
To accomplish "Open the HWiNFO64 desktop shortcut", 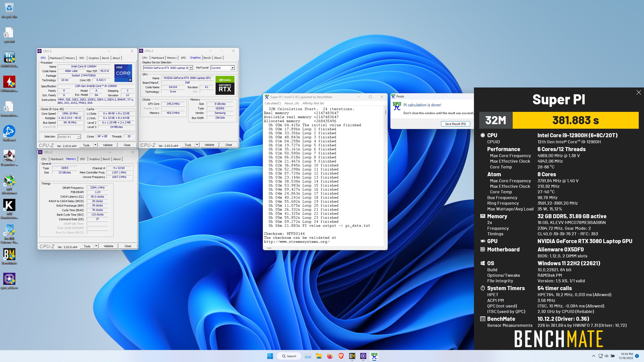I will coord(9,59).
